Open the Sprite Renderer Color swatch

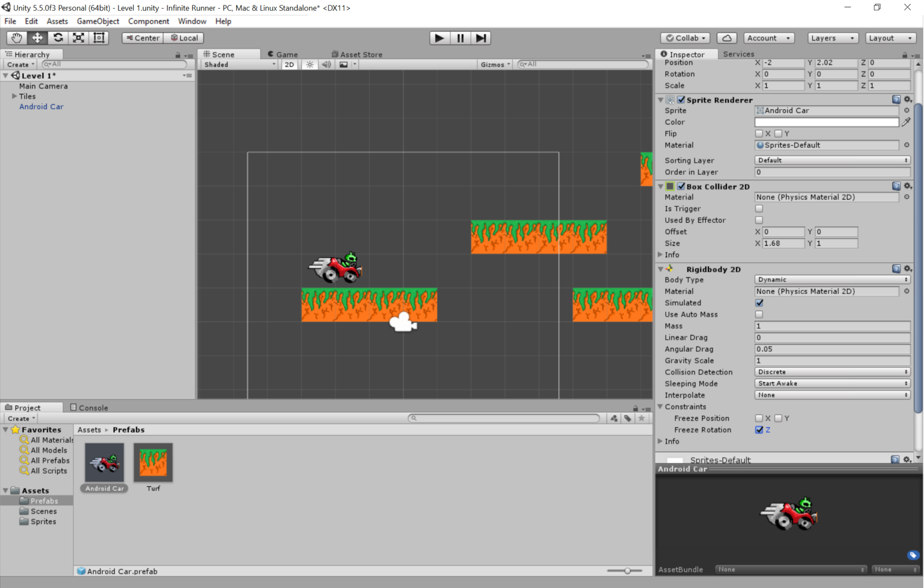point(826,122)
